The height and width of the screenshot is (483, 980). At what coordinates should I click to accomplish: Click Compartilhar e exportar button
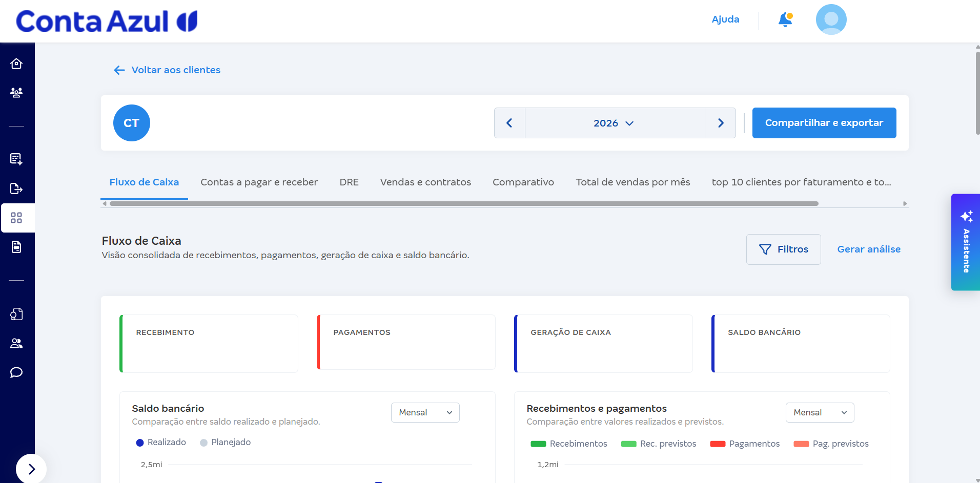824,123
